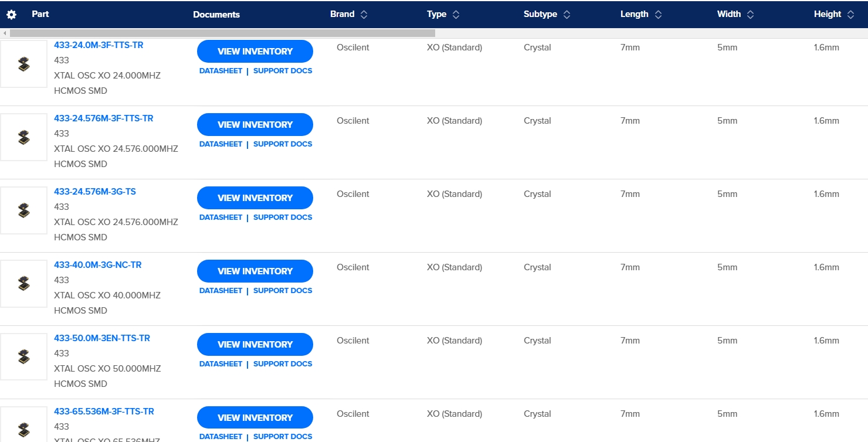Open thumbnail image for 433-65.536M-3F-TTS-TR

23,424
